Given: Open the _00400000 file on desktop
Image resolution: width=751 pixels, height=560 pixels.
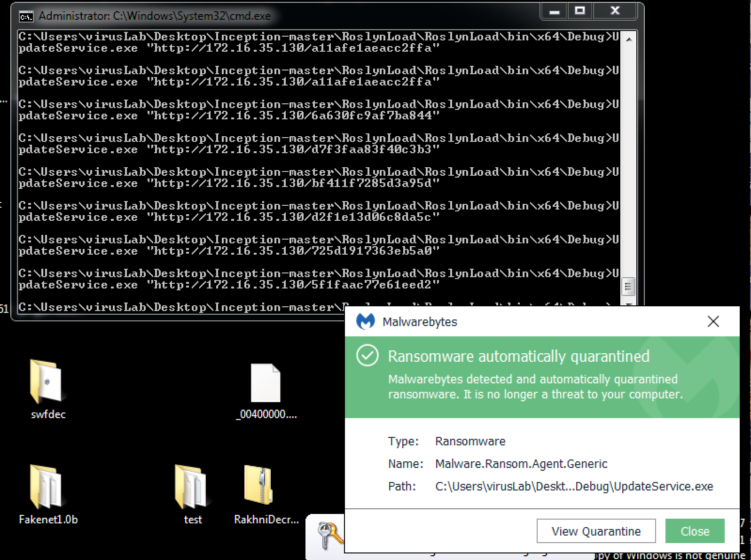Looking at the screenshot, I should pos(266,383).
